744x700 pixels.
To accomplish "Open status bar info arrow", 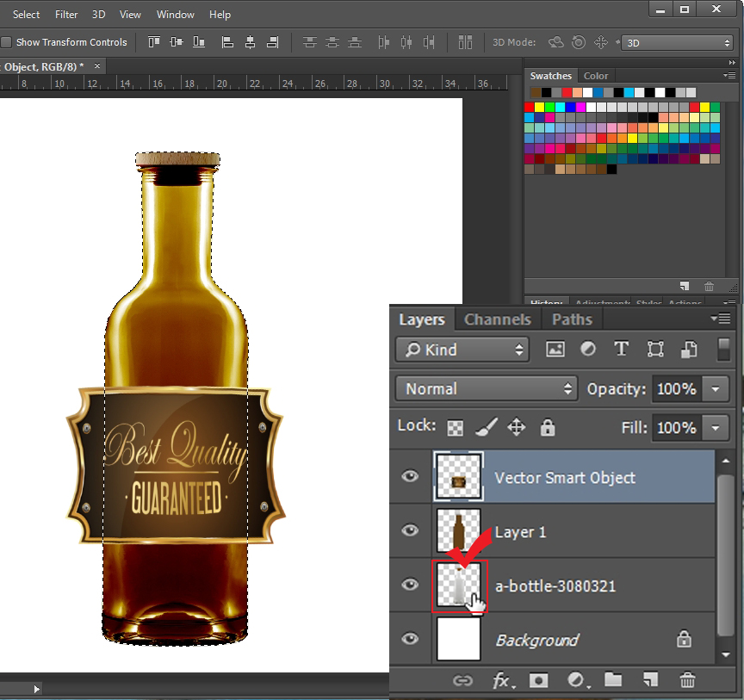I will tap(36, 689).
